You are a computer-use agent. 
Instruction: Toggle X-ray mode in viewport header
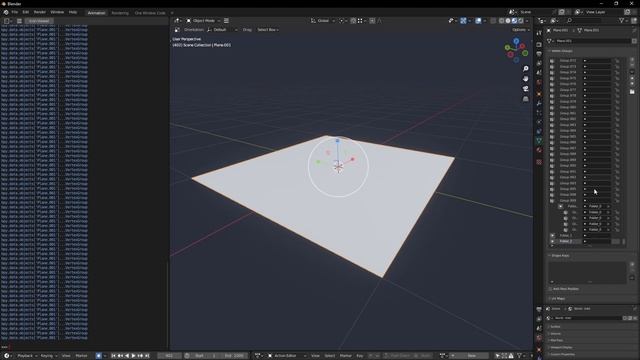[493, 21]
